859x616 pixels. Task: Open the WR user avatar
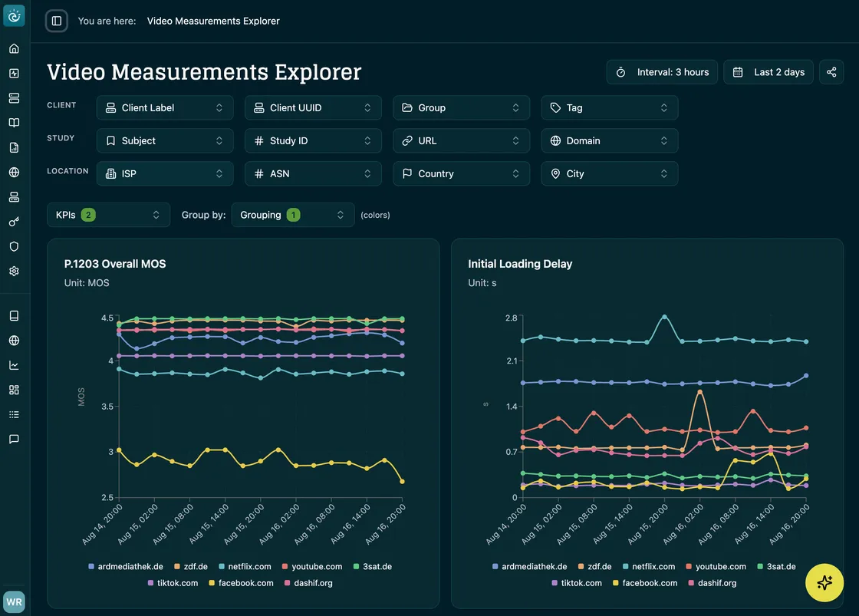click(x=15, y=601)
